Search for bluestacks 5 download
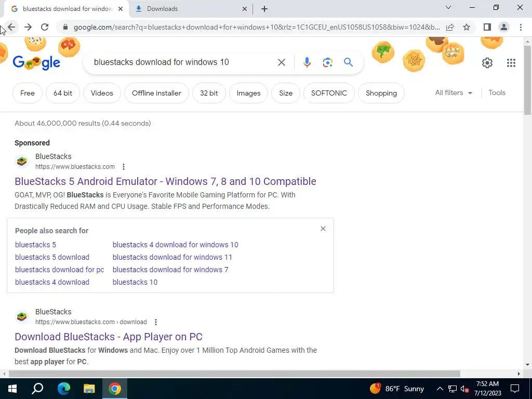 tap(52, 257)
